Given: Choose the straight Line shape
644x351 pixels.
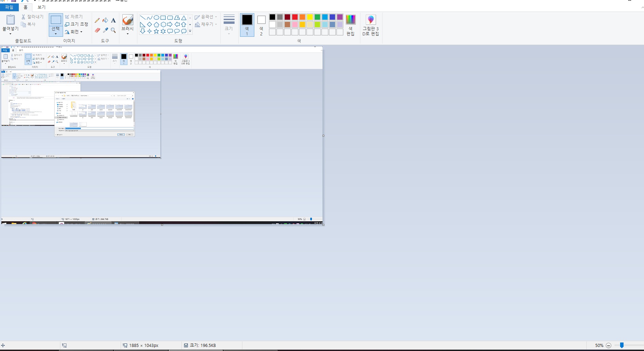Looking at the screenshot, I should coord(143,18).
